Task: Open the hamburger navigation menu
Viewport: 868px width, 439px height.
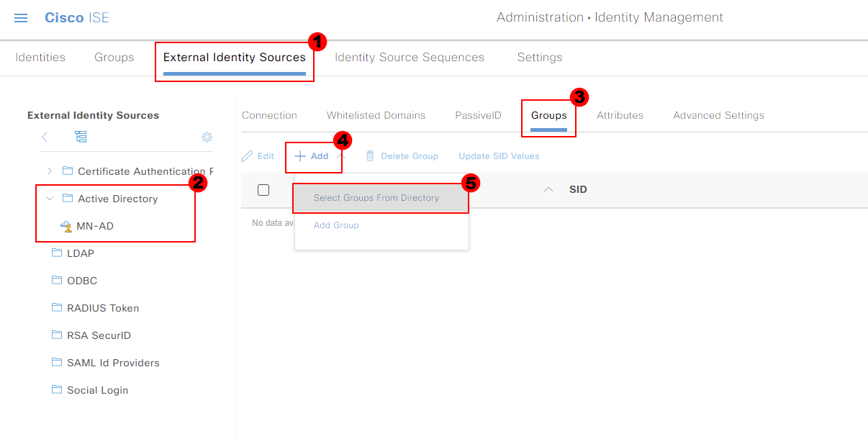Action: point(21,18)
